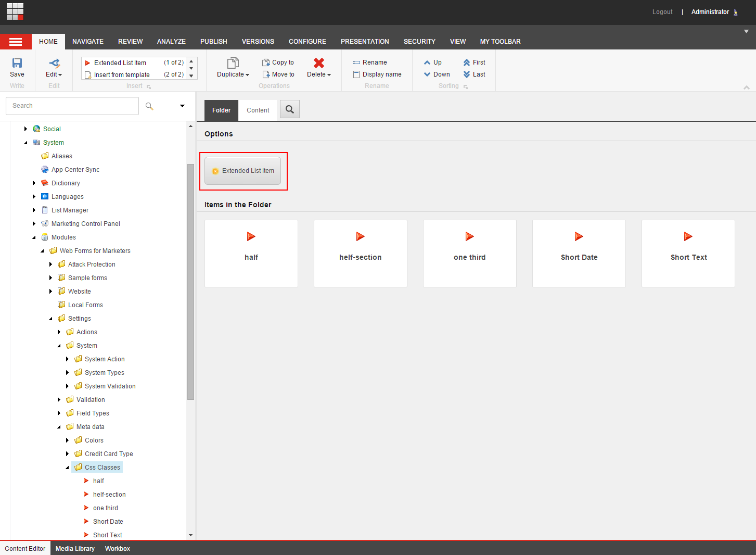Screen dimensions: 756x555
Task: Expand the Dictionary tree node
Action: [34, 183]
